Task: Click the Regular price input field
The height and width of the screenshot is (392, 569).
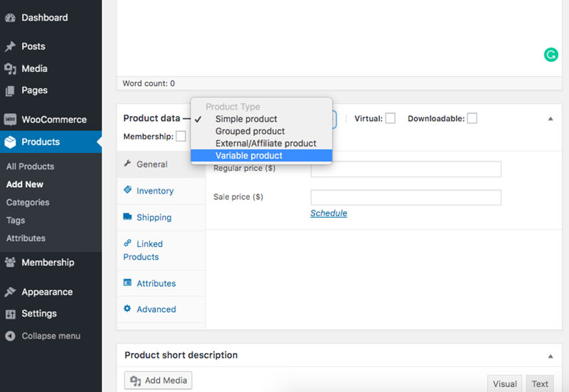Action: click(x=406, y=169)
